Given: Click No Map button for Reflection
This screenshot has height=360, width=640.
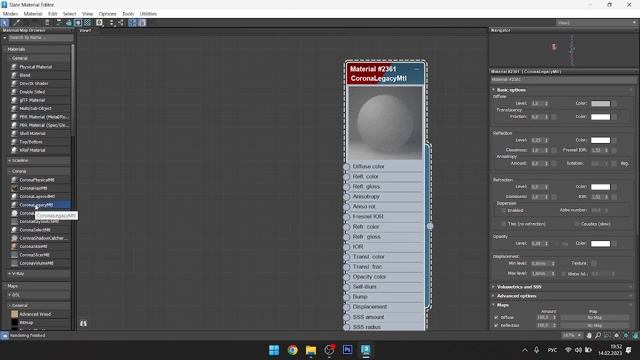Looking at the screenshot, I should (x=595, y=325).
